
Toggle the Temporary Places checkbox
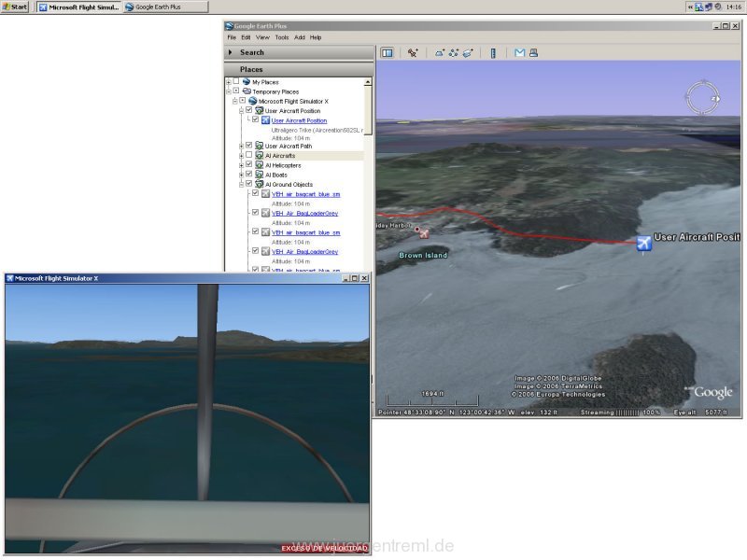[x=236, y=91]
